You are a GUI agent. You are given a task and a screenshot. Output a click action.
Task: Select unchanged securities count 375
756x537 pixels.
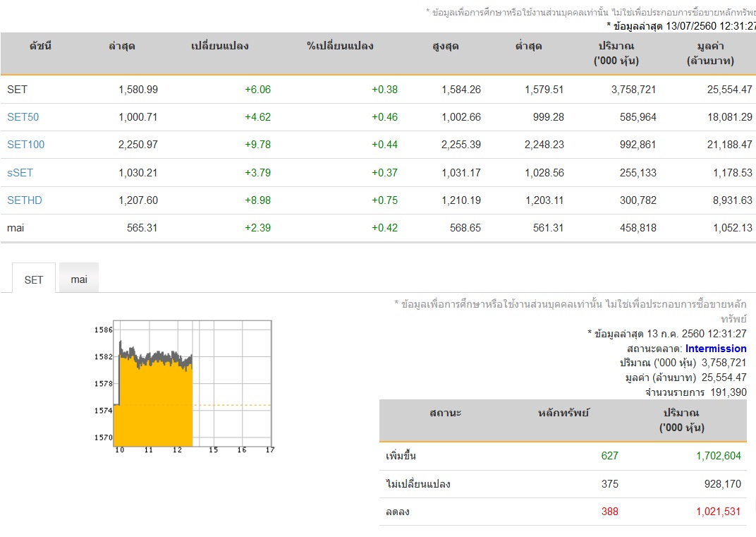(x=609, y=483)
